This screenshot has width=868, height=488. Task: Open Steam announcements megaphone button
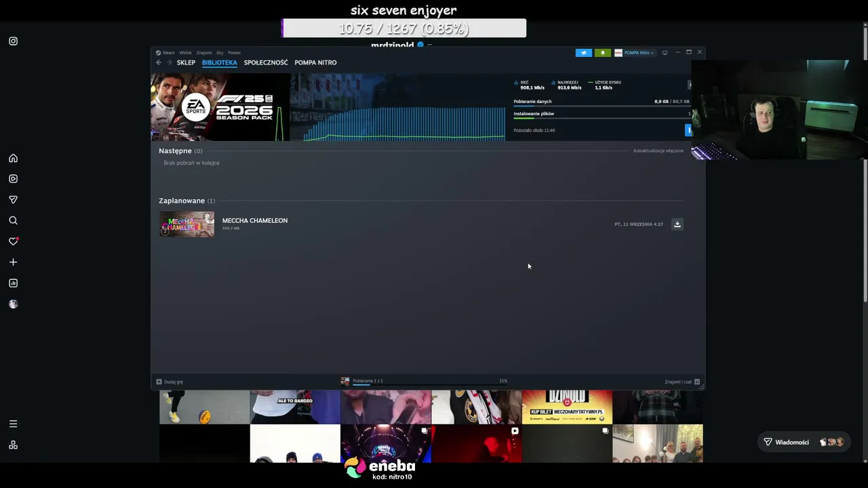click(584, 53)
